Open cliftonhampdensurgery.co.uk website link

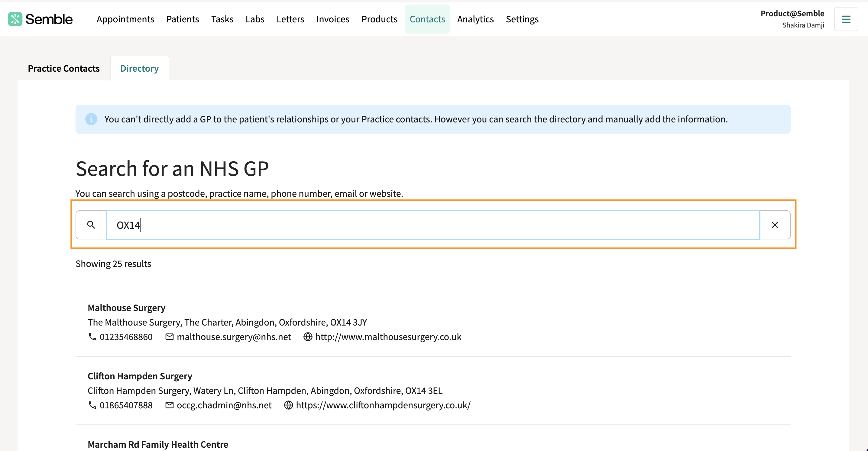pos(383,405)
